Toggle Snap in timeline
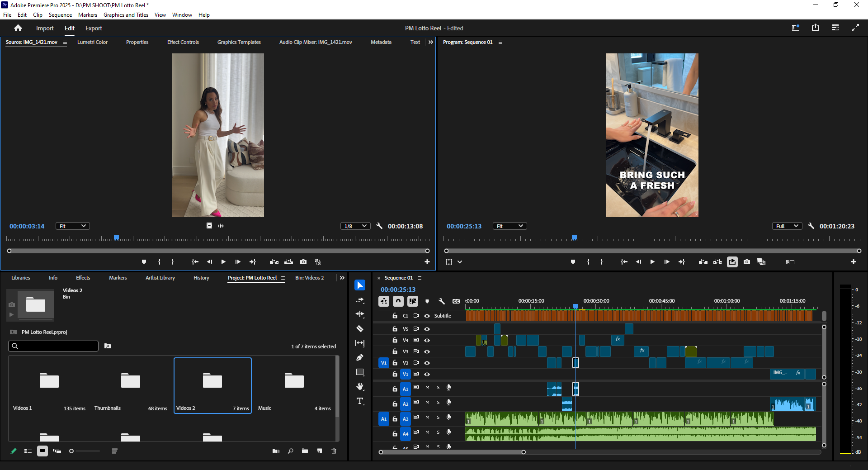 pos(398,301)
